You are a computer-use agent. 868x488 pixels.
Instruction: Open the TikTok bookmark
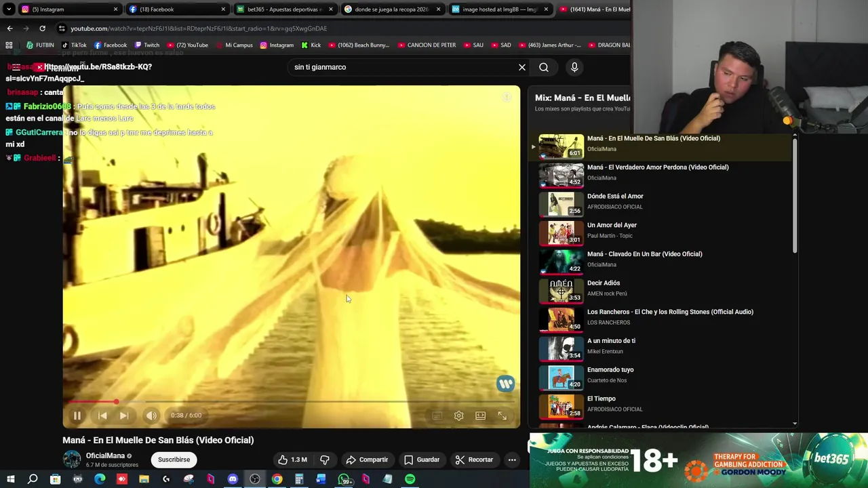(x=73, y=45)
